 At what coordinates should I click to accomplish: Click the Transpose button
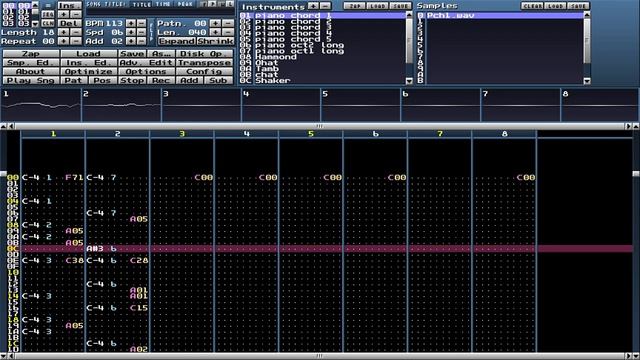click(x=204, y=62)
